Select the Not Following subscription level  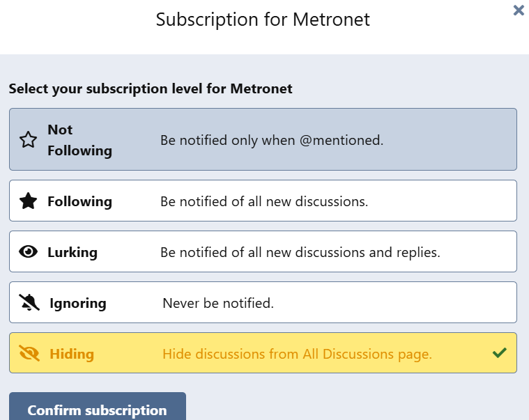click(x=263, y=139)
